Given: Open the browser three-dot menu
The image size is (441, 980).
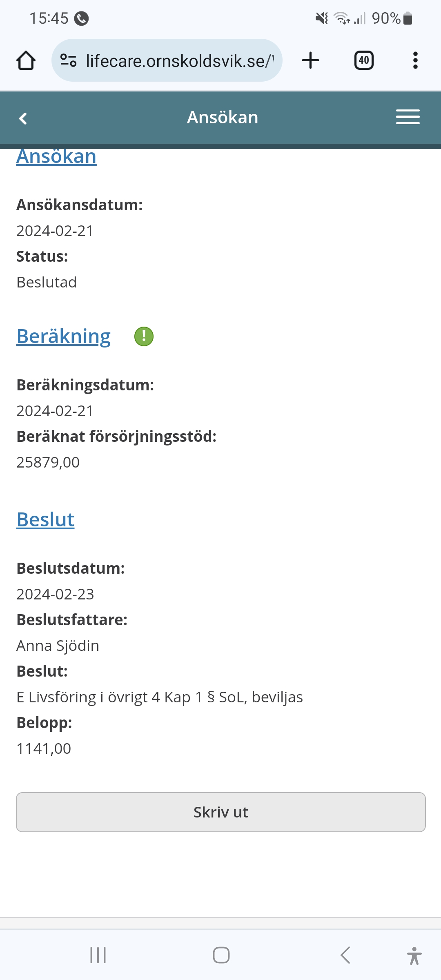Looking at the screenshot, I should click(415, 60).
